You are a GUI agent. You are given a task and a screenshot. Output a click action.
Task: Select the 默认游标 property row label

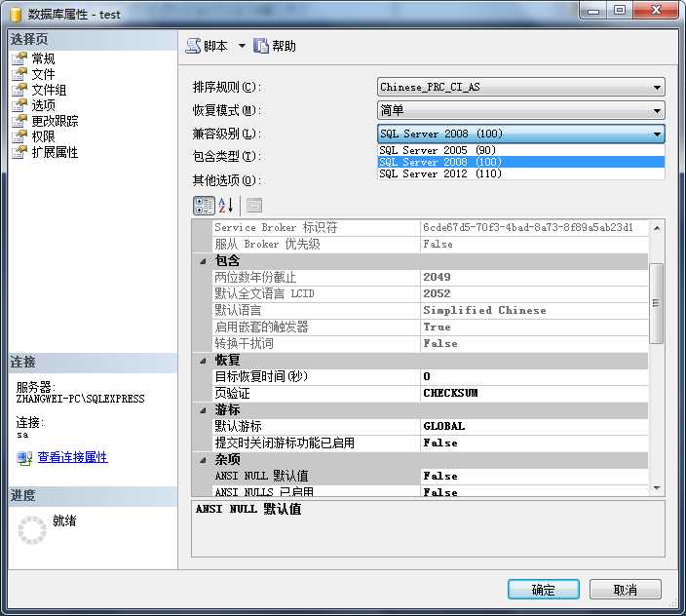[238, 427]
